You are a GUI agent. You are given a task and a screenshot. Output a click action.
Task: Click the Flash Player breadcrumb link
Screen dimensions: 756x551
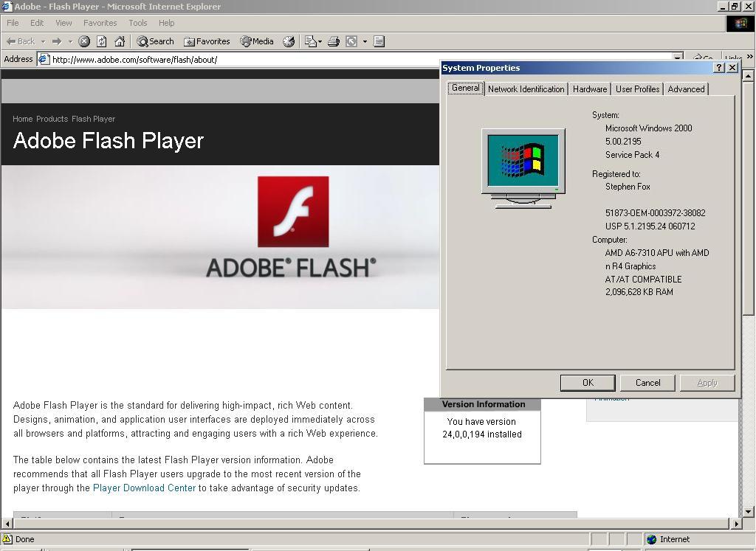(x=94, y=119)
